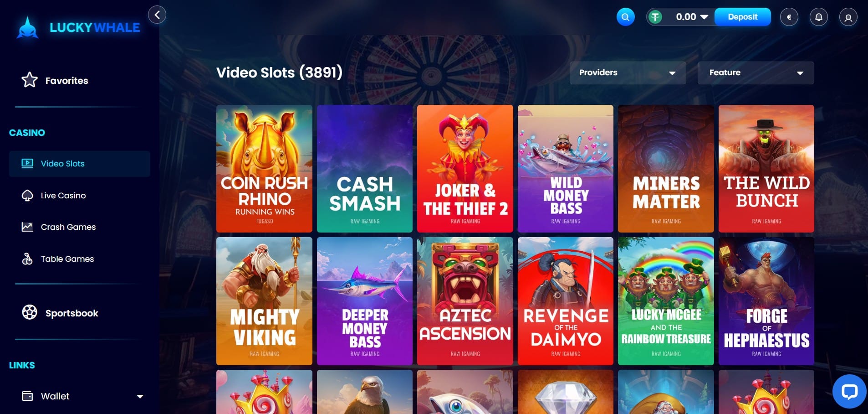Open the Cash Smash game thumbnail
The width and height of the screenshot is (868, 414).
pos(365,169)
